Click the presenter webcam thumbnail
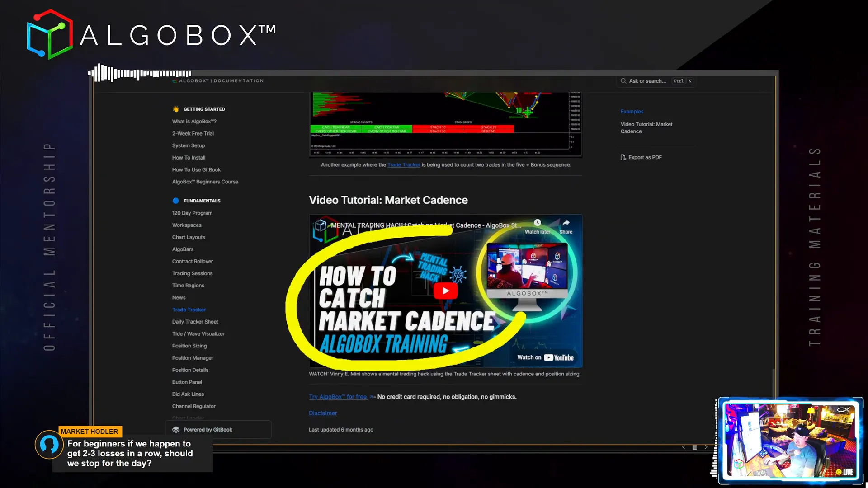The width and height of the screenshot is (868, 488). [791, 441]
